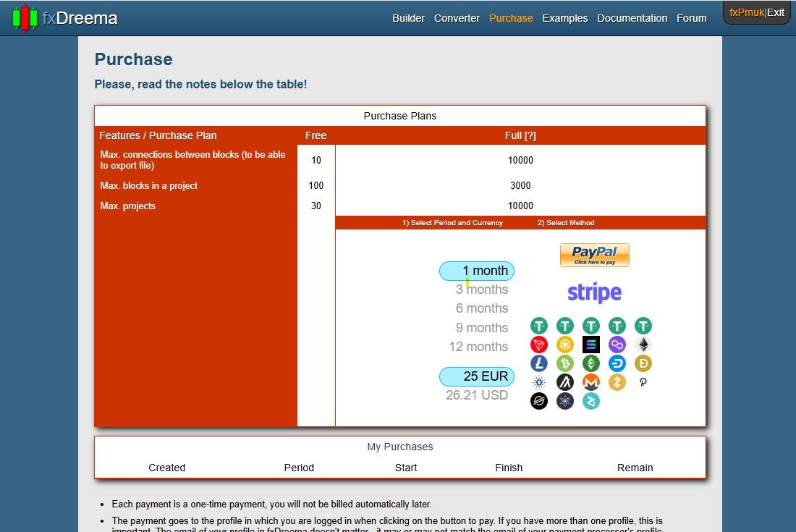Click the 'Remain' column header in My Purchases
This screenshot has width=796, height=532.
(x=635, y=468)
